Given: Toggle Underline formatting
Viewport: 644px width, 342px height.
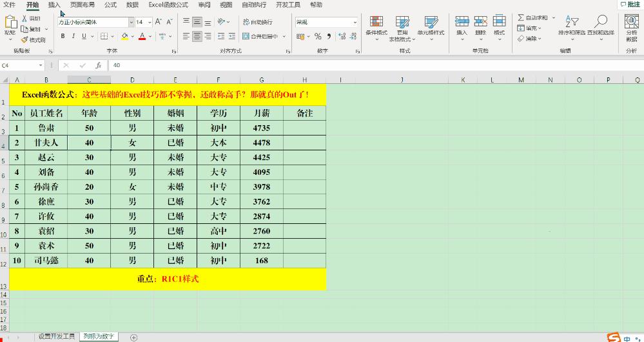Looking at the screenshot, I should [84, 36].
